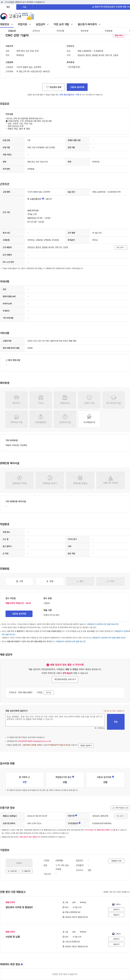Toggle the 관심기업 star button
130x980 pixels.
pyautogui.click(x=12, y=871)
